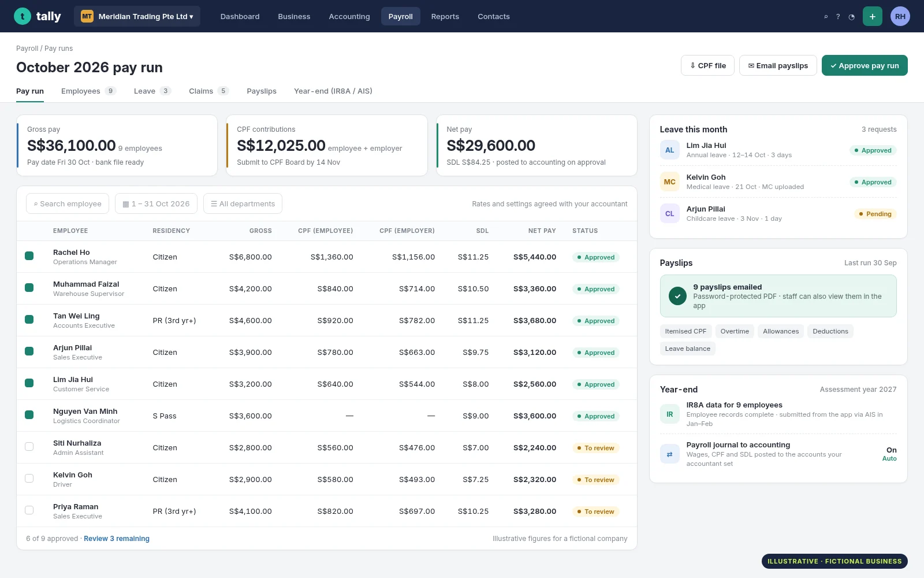Click the S$3,600.00 net pay for Nguyen Van Minh
Screen dimensions: 924x578
[x=535, y=416]
